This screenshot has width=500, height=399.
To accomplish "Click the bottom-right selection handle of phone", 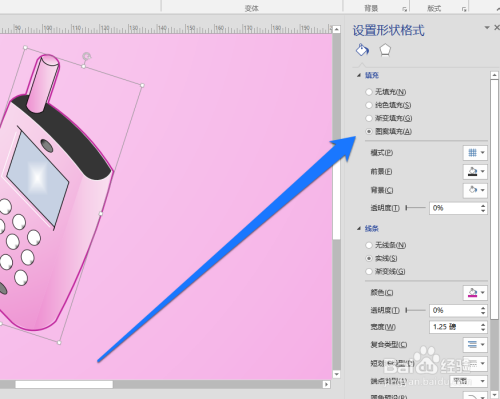I will 59,342.
